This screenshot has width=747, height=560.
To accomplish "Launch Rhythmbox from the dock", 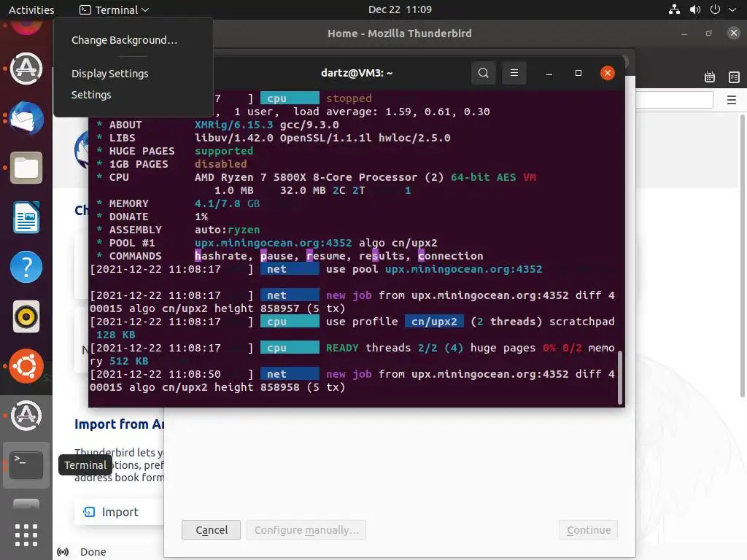I will click(x=26, y=316).
